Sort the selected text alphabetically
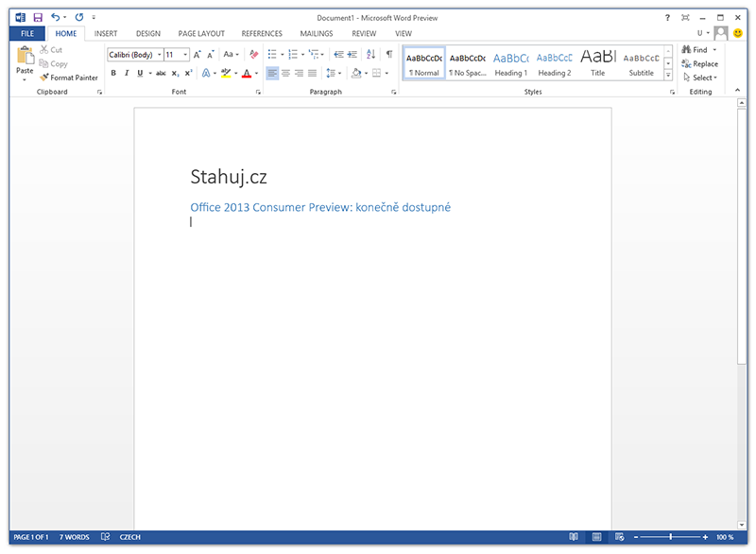The height and width of the screenshot is (554, 756). (370, 55)
